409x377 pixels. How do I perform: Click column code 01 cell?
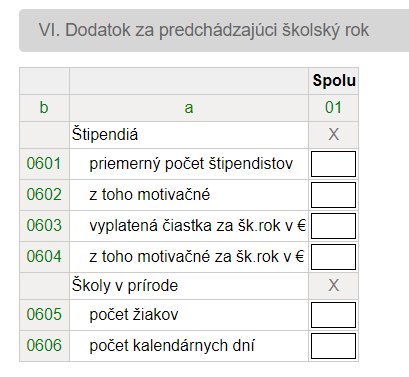coord(333,108)
